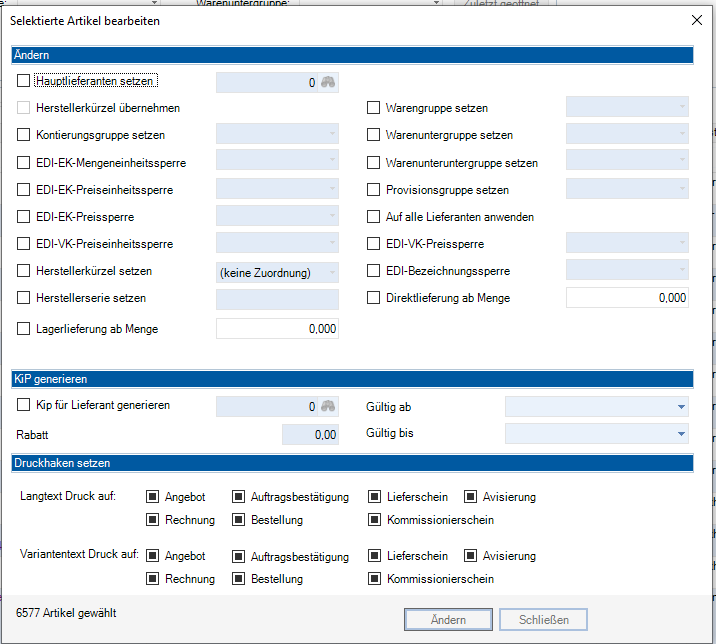Screen dimensions: 716x644
Task: Click the Lagerlieferung ab Menge input field
Action: (277, 329)
